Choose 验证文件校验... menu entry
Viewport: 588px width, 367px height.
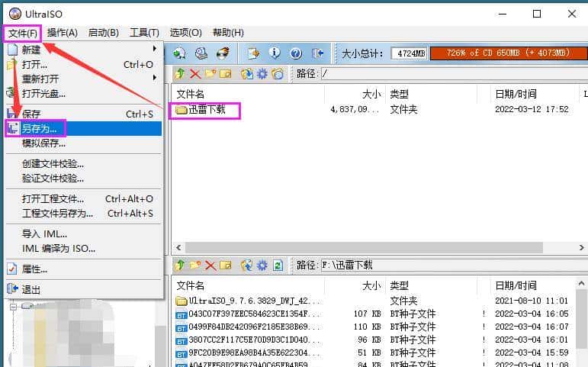(84, 179)
